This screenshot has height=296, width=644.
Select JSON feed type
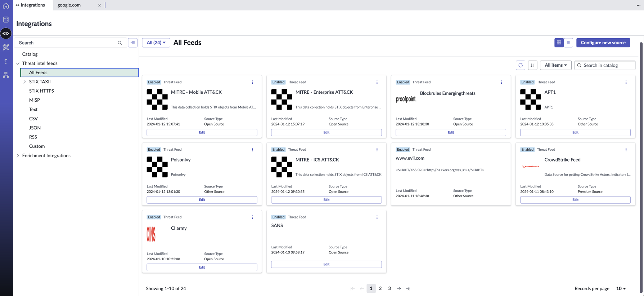point(35,128)
